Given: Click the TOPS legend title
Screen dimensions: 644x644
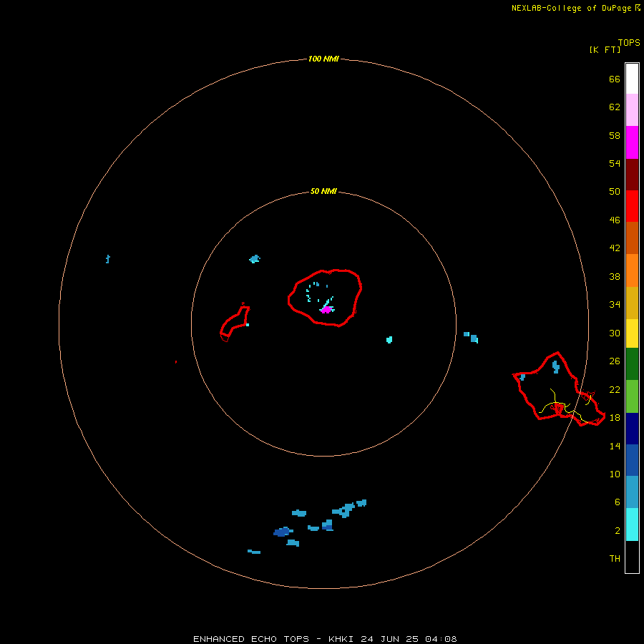Looking at the screenshot, I should [x=629, y=43].
